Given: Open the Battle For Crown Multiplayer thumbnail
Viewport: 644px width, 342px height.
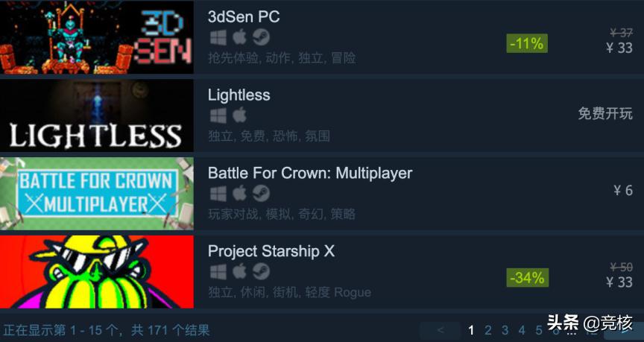Looking at the screenshot, I should pyautogui.click(x=96, y=194).
